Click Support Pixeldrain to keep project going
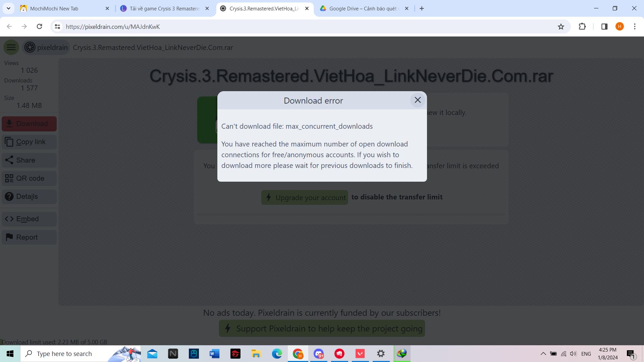 [322, 328]
